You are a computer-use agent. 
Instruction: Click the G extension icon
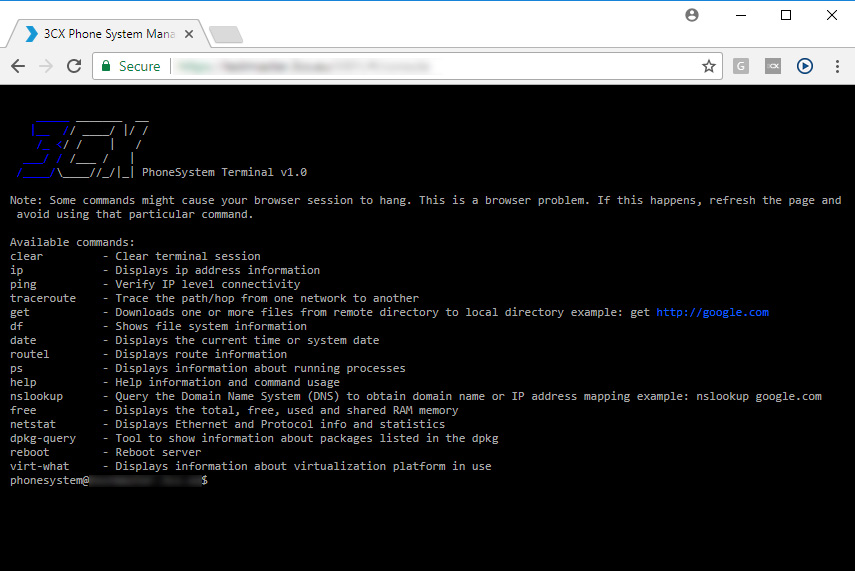tap(740, 67)
